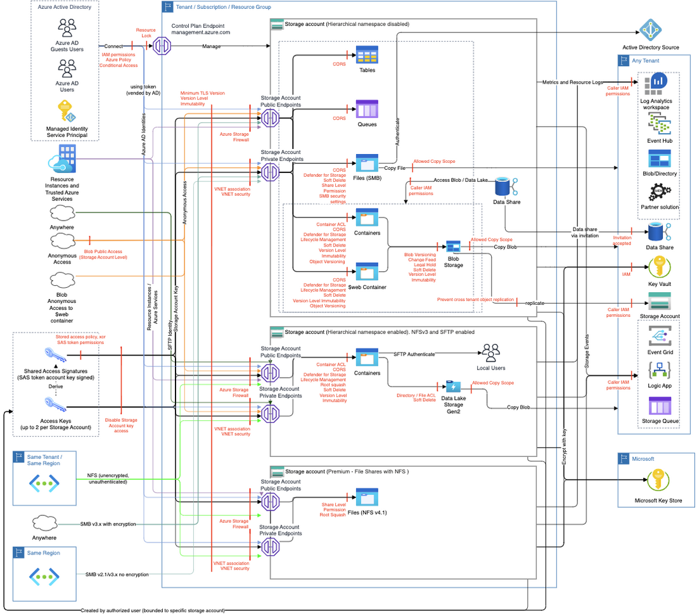Select the 'Resource Lock' red label
Viewport: 697px width, 616px height.
[x=146, y=33]
